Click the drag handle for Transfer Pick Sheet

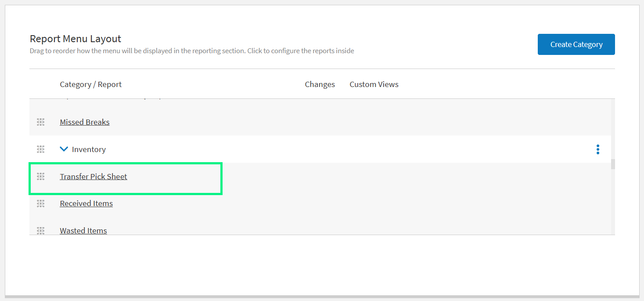point(40,176)
